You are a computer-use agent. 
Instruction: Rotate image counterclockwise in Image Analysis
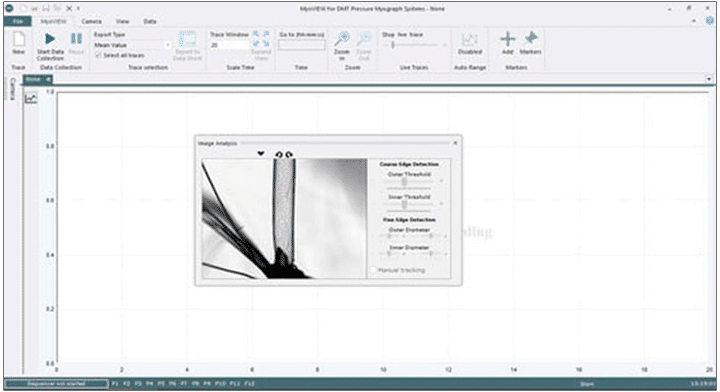coord(279,155)
